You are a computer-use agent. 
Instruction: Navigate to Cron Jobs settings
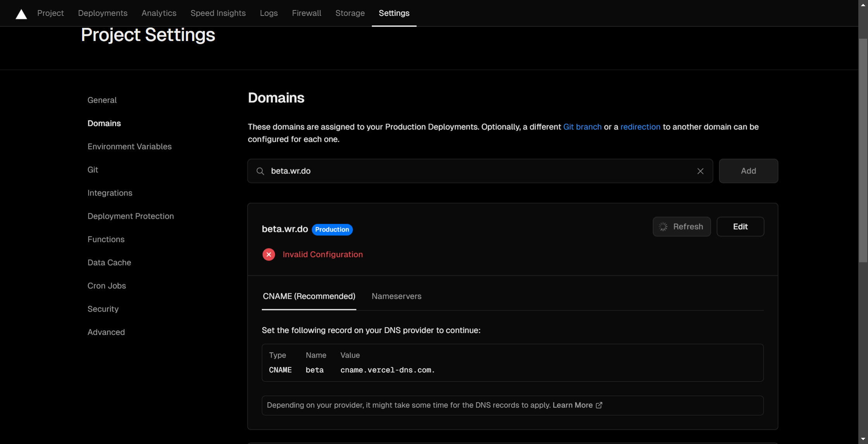click(107, 285)
